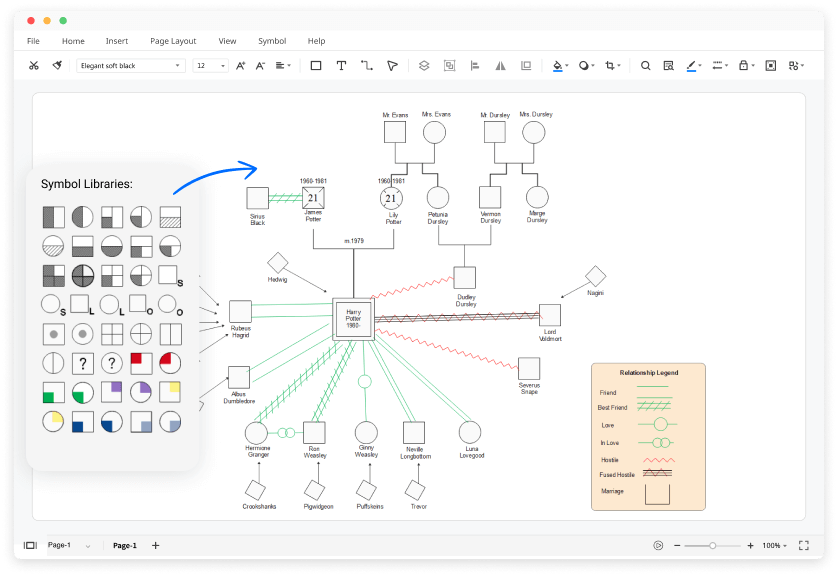Select the Hedwig diamond node
The height and width of the screenshot is (576, 838).
coord(278,262)
